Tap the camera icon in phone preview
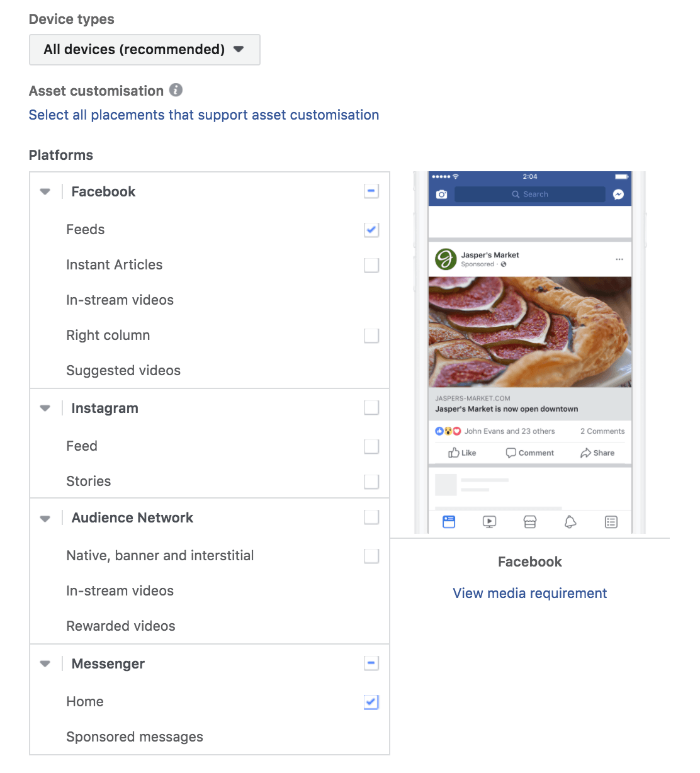Image resolution: width=700 pixels, height=773 pixels. click(x=441, y=195)
